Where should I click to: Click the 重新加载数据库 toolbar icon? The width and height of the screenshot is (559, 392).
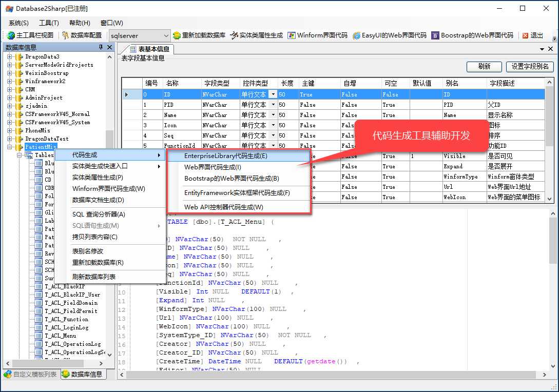click(x=199, y=35)
